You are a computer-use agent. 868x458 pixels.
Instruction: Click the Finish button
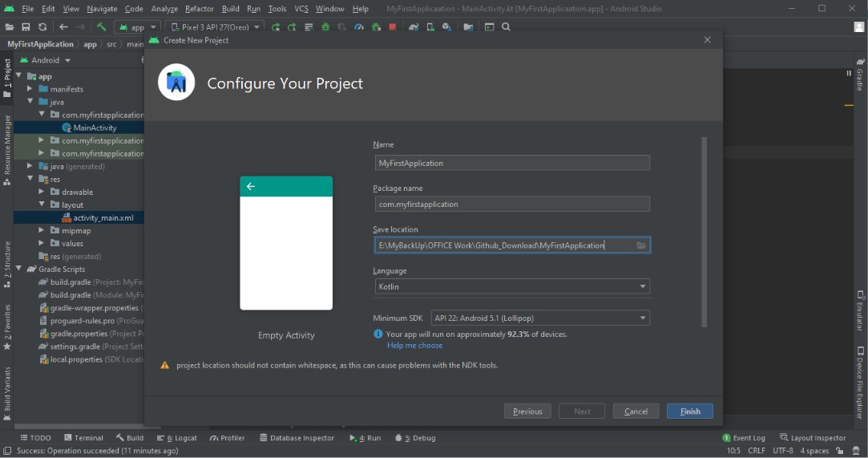coord(690,411)
